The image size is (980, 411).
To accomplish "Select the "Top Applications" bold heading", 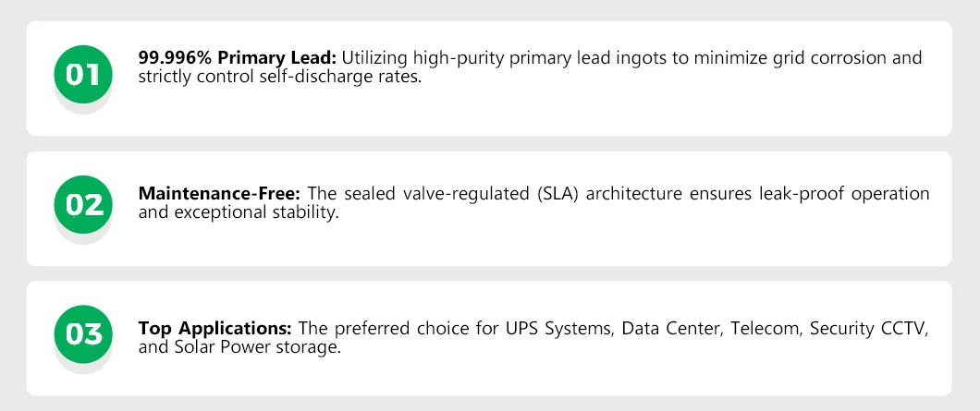I will click(215, 328).
